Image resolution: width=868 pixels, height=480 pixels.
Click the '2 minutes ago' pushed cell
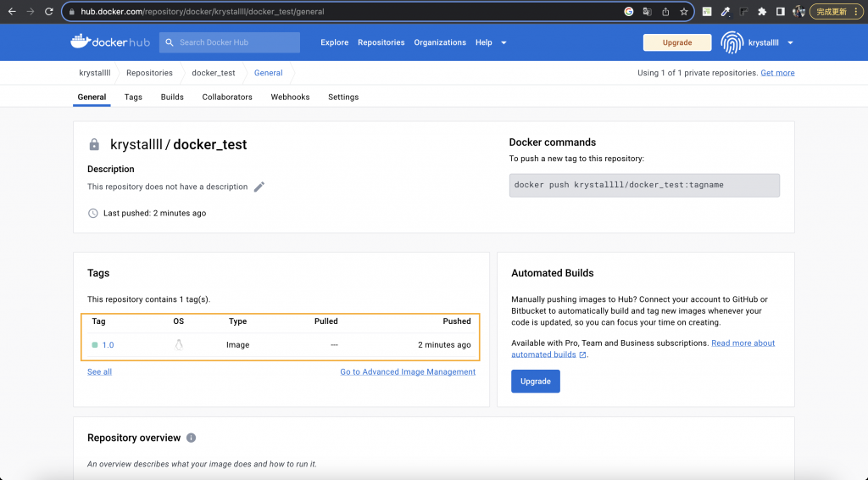point(444,345)
